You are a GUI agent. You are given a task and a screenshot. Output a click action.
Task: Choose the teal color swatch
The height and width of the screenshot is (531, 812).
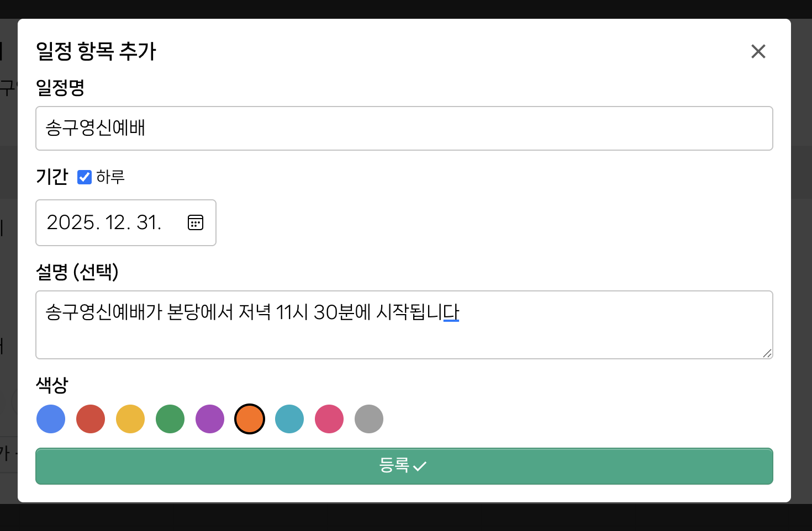click(x=289, y=419)
